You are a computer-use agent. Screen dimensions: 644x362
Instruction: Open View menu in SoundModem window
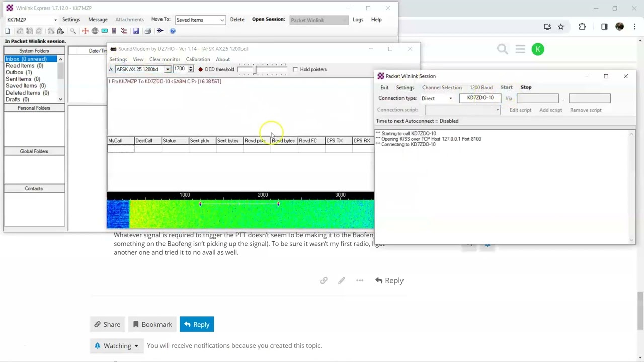click(x=138, y=59)
